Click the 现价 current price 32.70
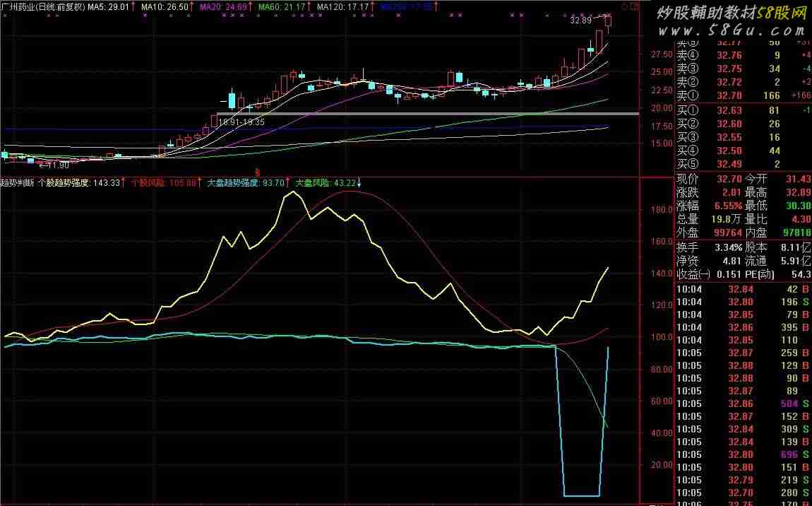 click(x=729, y=178)
